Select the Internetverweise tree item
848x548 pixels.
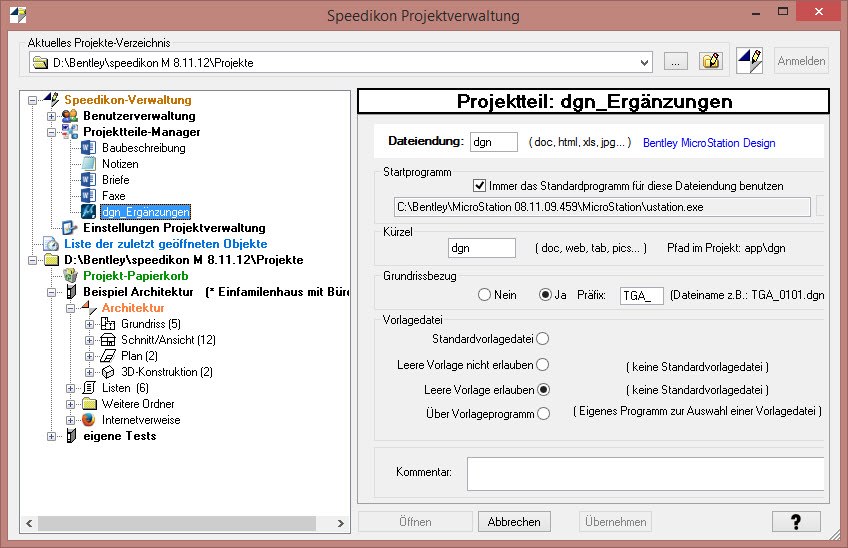(141, 420)
